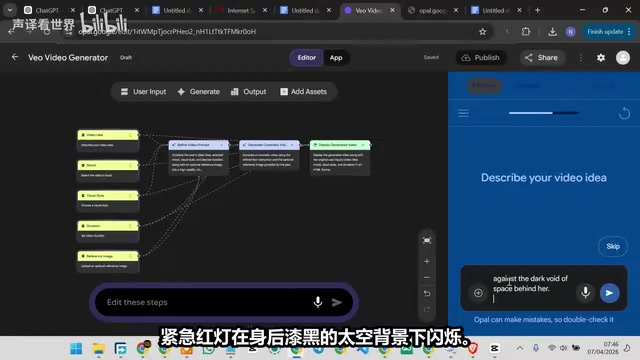Add an attachment with the plus circle icon
The image size is (640, 360).
point(478,293)
